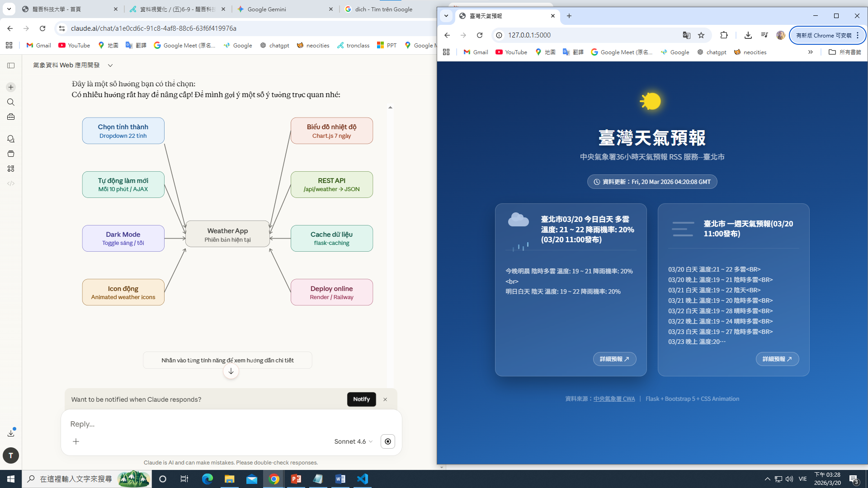Expand the chat title dropdown chevron

pyautogui.click(x=110, y=66)
